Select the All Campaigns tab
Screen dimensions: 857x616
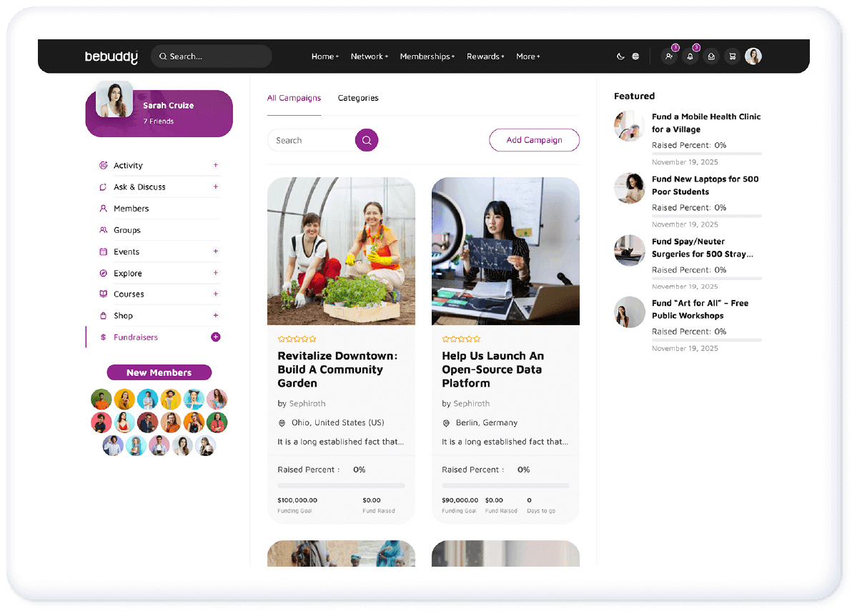(294, 98)
